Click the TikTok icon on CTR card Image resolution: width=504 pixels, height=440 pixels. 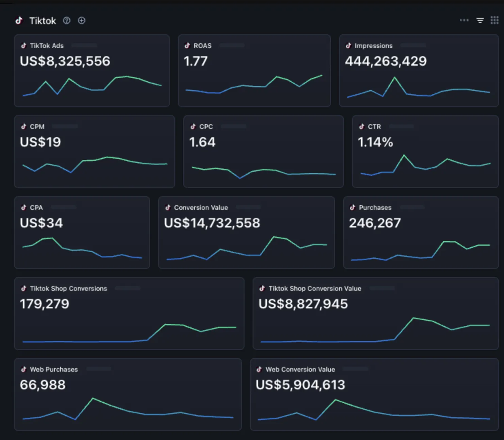pyautogui.click(x=362, y=126)
